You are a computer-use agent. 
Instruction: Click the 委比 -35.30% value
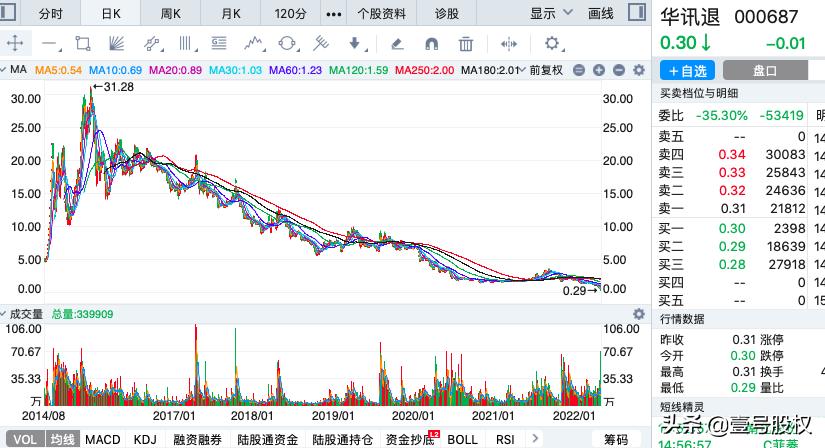[x=721, y=115]
